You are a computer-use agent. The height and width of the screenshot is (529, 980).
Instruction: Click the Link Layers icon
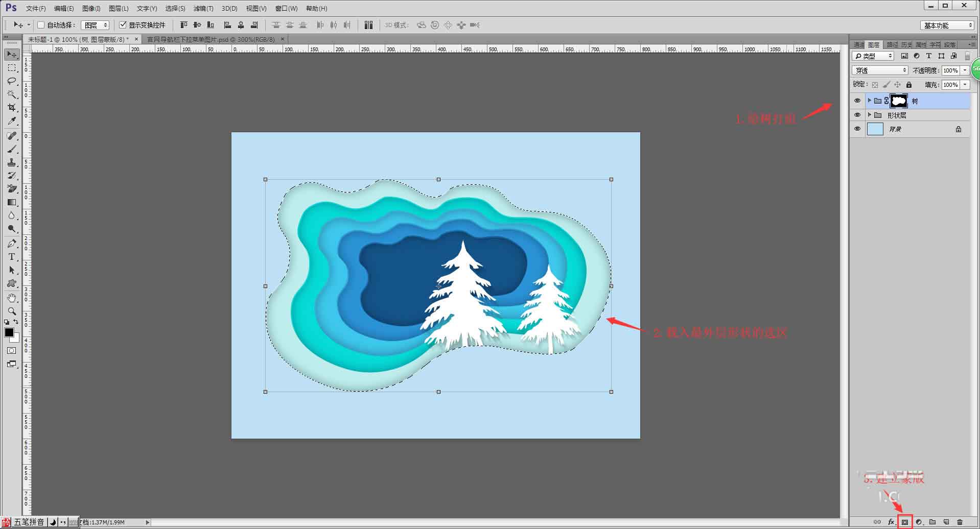(x=877, y=522)
